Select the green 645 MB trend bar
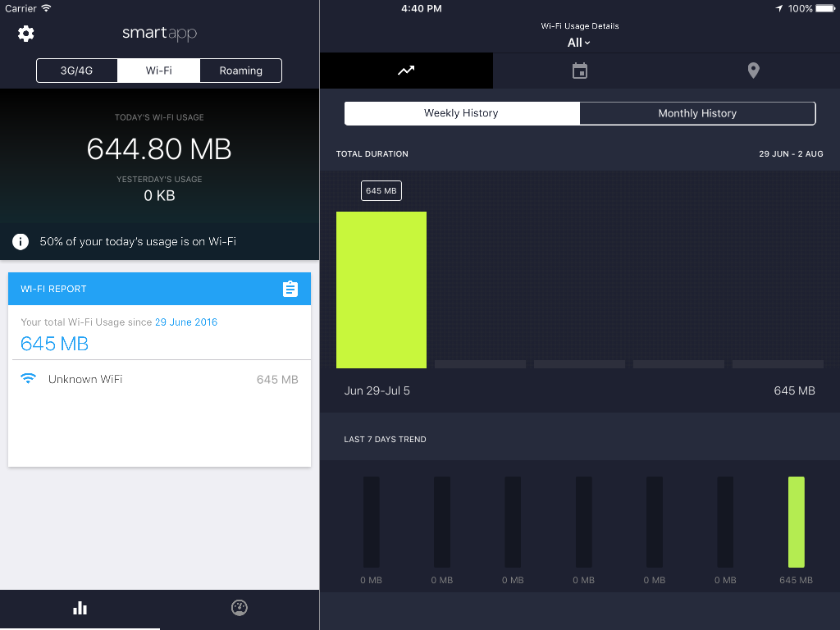Viewport: 840px width, 630px height. pos(796,522)
